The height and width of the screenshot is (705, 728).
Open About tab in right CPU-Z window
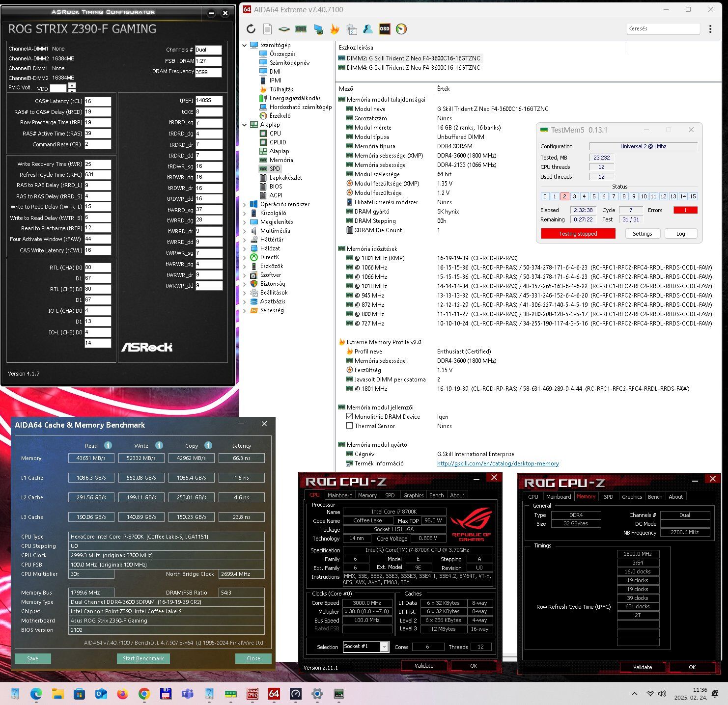pyautogui.click(x=675, y=497)
